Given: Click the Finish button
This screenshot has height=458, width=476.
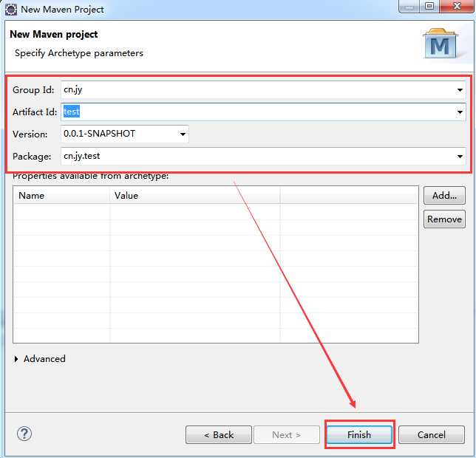Looking at the screenshot, I should [359, 434].
